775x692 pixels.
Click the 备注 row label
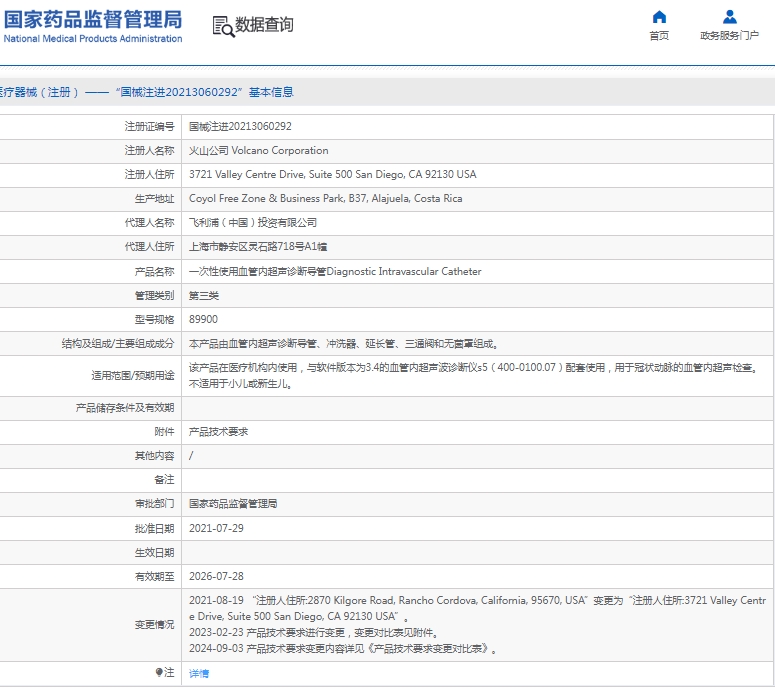point(164,479)
